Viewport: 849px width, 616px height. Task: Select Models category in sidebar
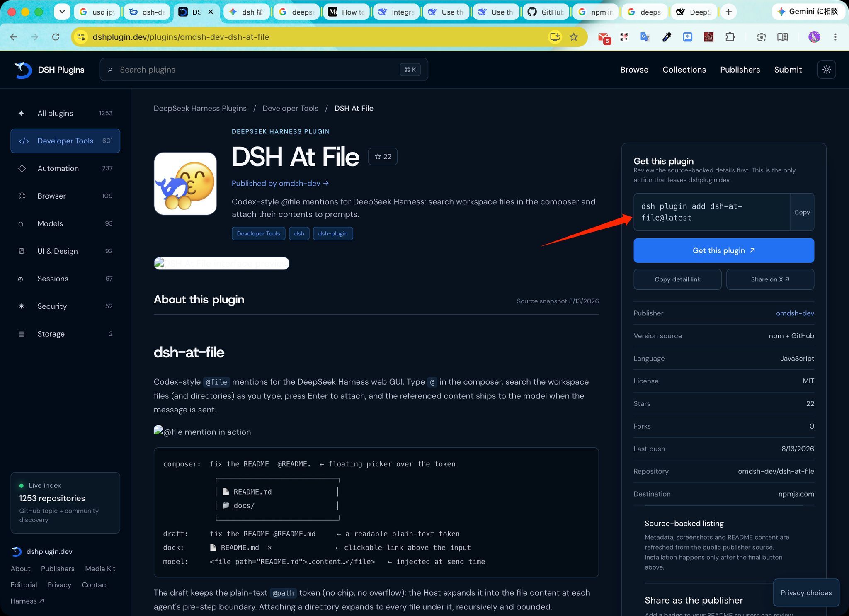click(x=65, y=223)
